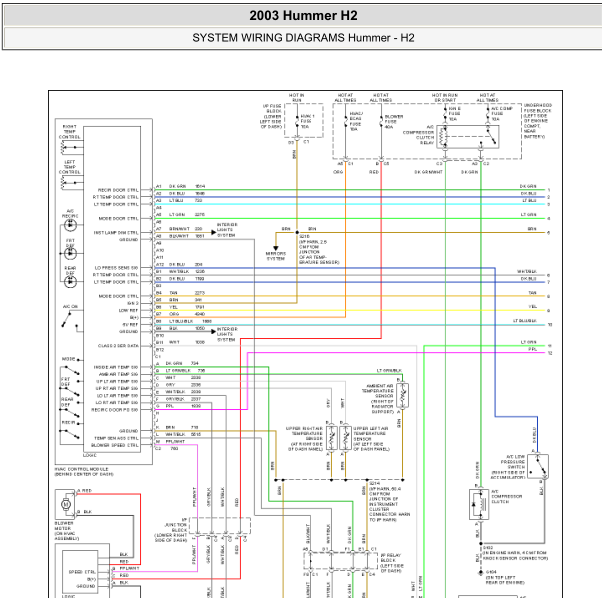Click the ambient air temperature sensor symbol
Viewport: 602px width, 598px height.
click(x=402, y=396)
